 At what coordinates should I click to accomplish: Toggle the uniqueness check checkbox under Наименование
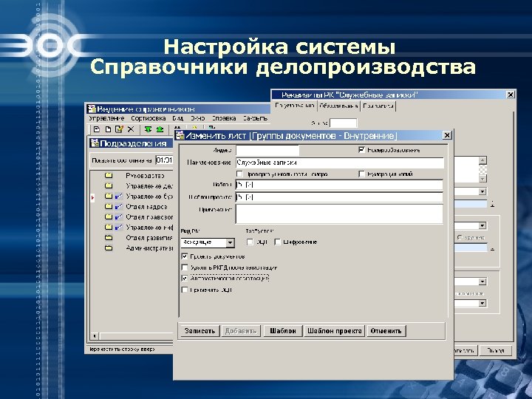239,174
